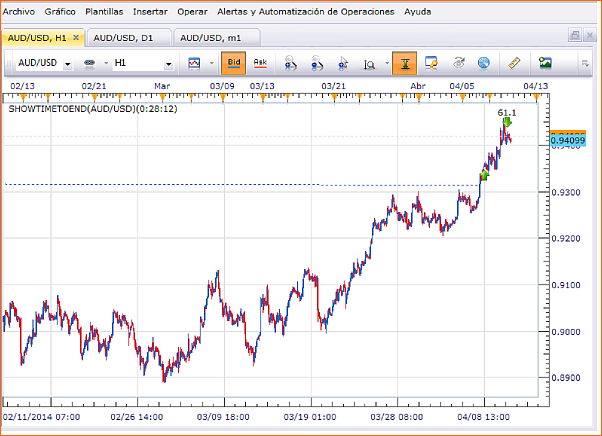Select the ruler measurement tool
This screenshot has width=602, height=436.
514,63
